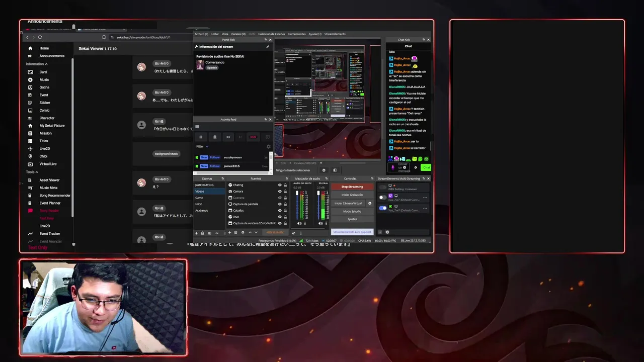Open Sticker in the Sekai Viewer sidebar
Viewport: 644px width, 362px height.
tap(45, 103)
